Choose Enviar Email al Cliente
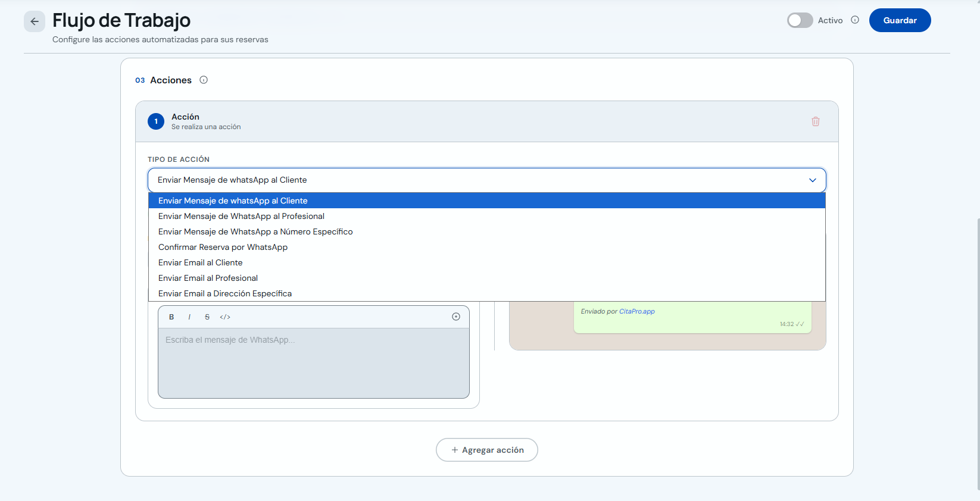Screen dimensions: 980x501 [x=487, y=262]
